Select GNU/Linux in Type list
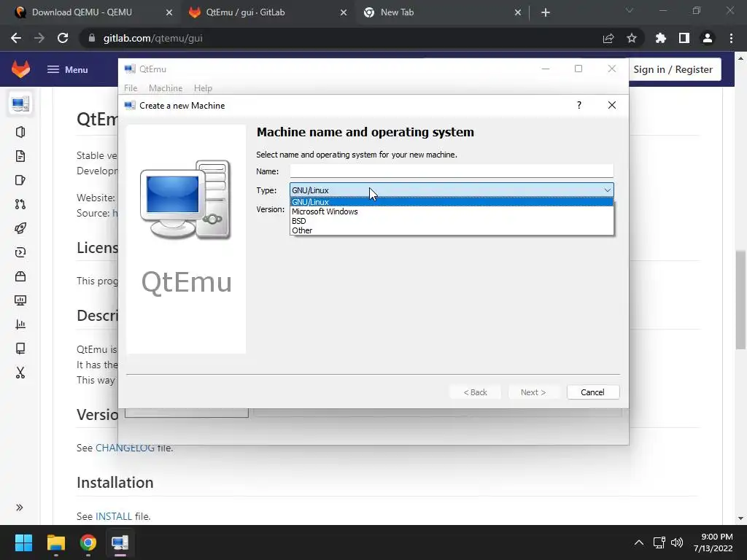747x560 pixels. point(452,202)
